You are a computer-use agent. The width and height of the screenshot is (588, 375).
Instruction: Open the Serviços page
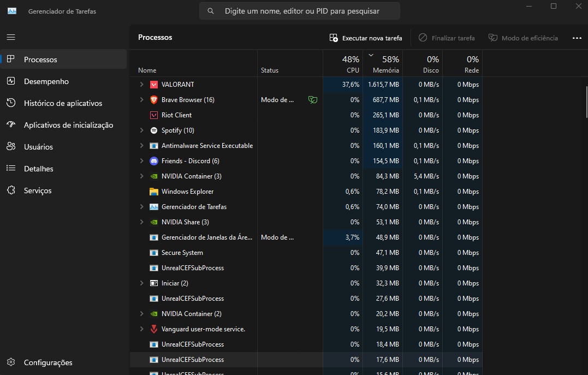coord(64,191)
